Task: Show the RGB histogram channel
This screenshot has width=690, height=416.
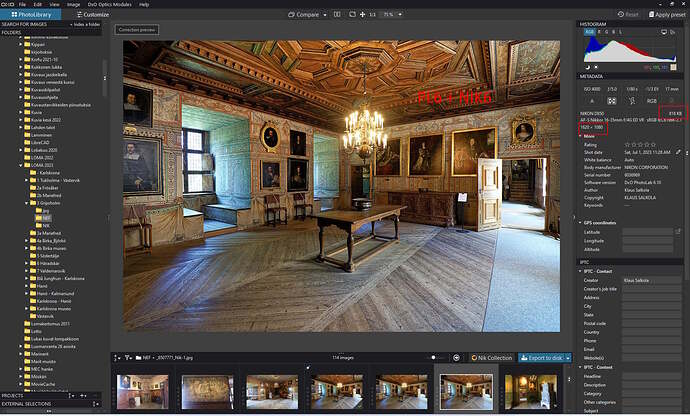Action: 591,32
